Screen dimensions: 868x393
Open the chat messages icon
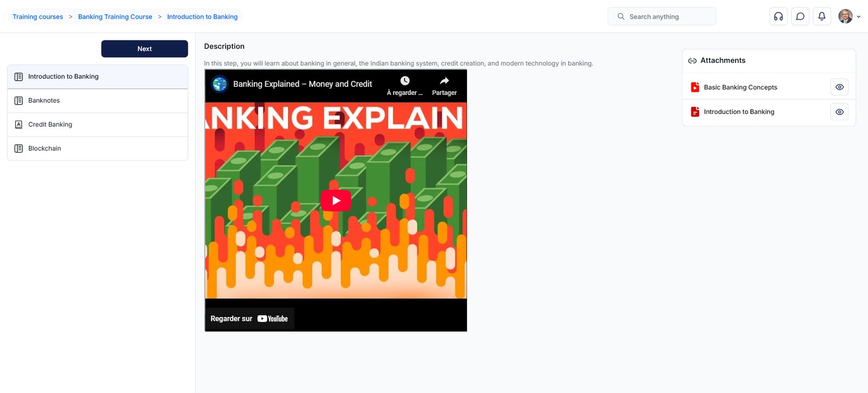(x=800, y=16)
